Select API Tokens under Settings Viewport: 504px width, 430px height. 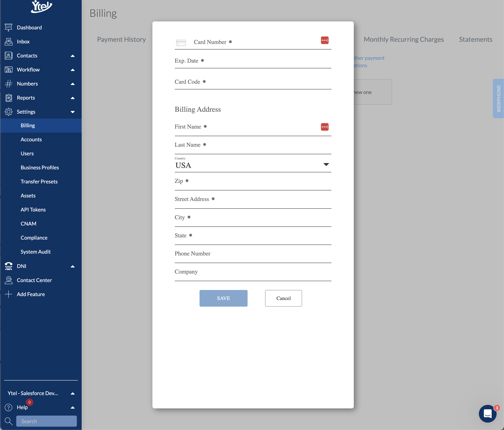click(x=33, y=210)
